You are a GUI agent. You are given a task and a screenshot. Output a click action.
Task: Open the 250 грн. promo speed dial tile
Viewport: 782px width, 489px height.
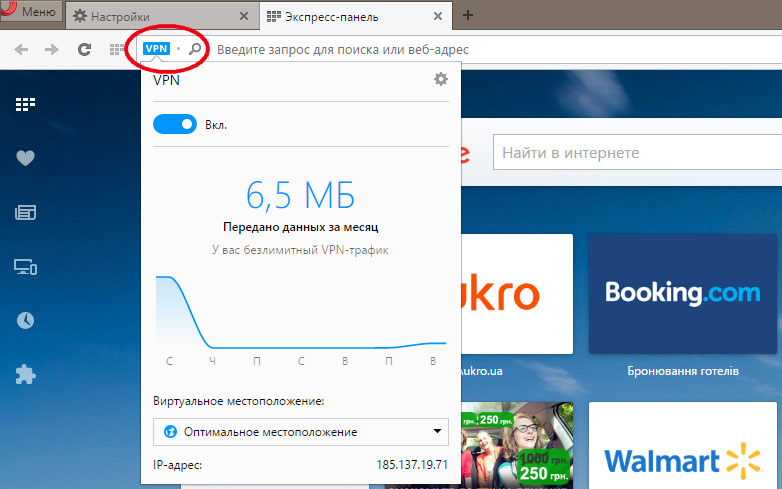pyautogui.click(x=517, y=446)
